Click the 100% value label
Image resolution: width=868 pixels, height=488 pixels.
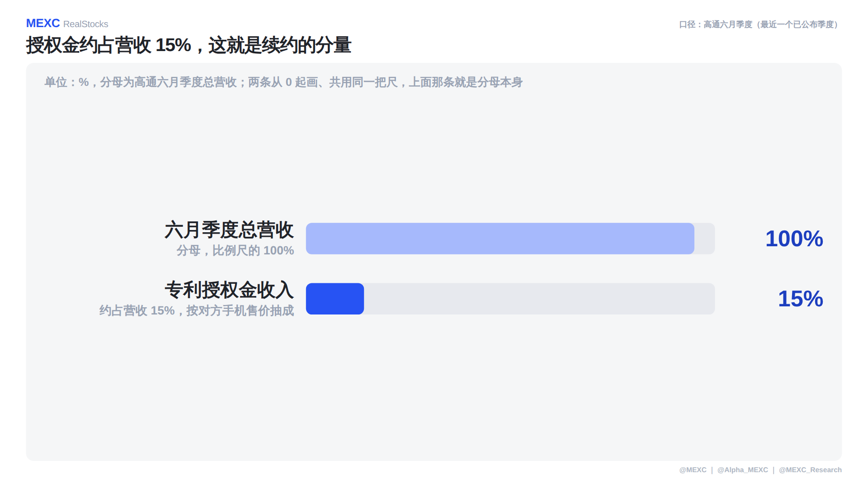(x=794, y=239)
